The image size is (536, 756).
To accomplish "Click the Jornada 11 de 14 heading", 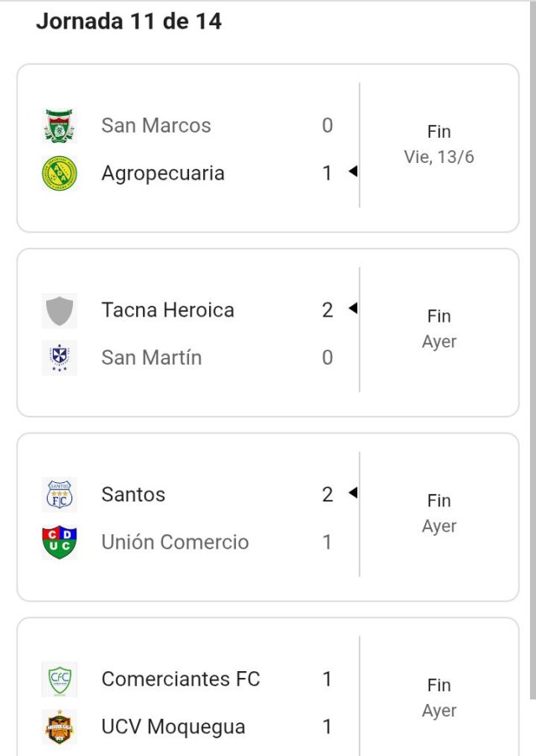I will click(x=129, y=22).
